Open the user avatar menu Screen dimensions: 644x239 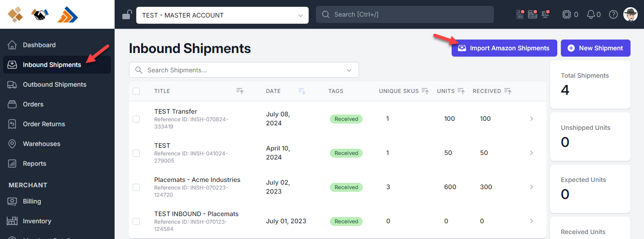(631, 14)
